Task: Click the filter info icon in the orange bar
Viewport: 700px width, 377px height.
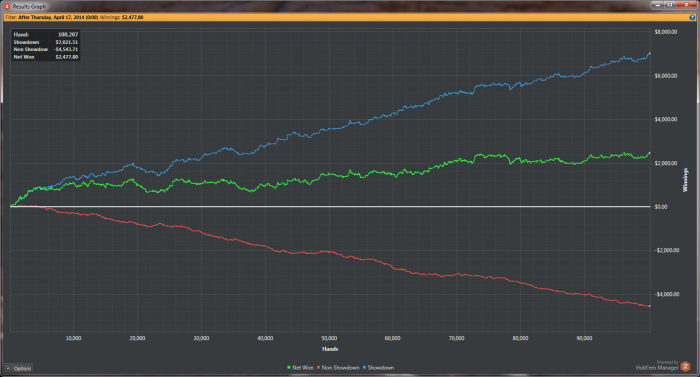Action: pos(692,17)
